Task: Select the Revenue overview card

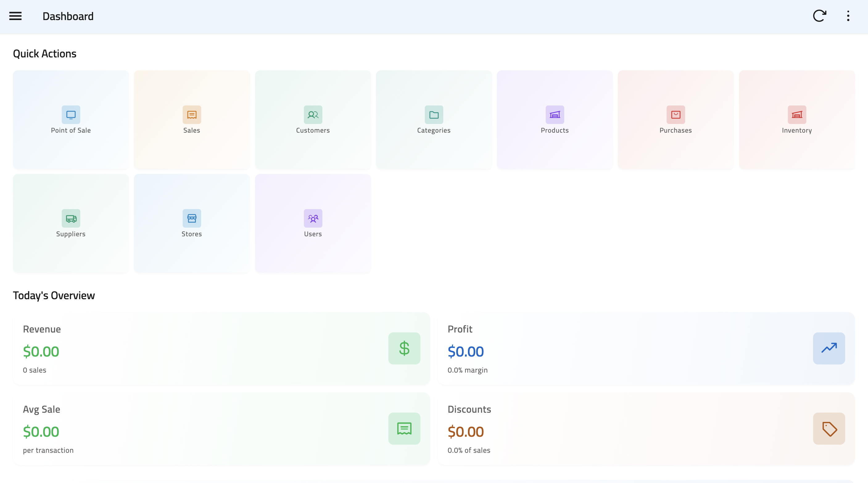Action: (x=202, y=349)
